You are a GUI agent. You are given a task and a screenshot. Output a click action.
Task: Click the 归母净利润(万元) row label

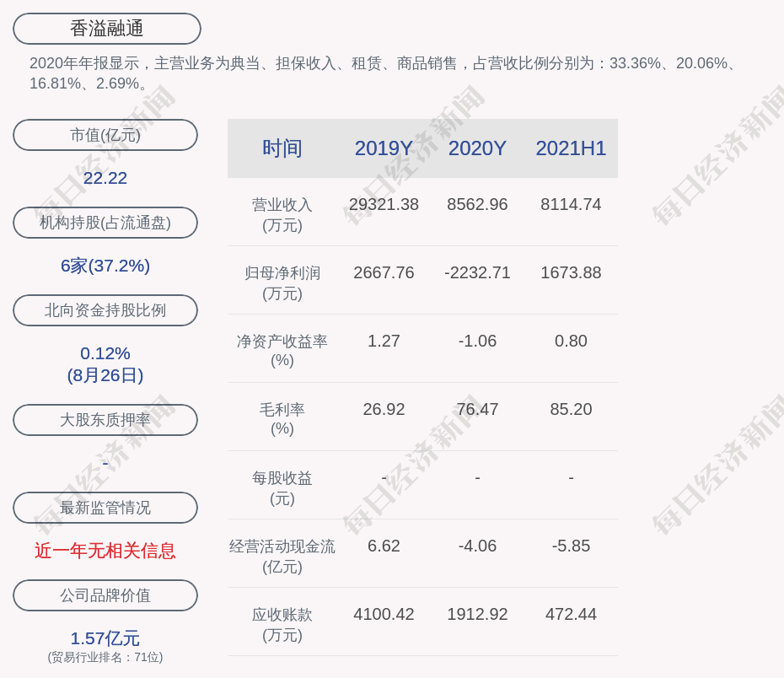(282, 283)
